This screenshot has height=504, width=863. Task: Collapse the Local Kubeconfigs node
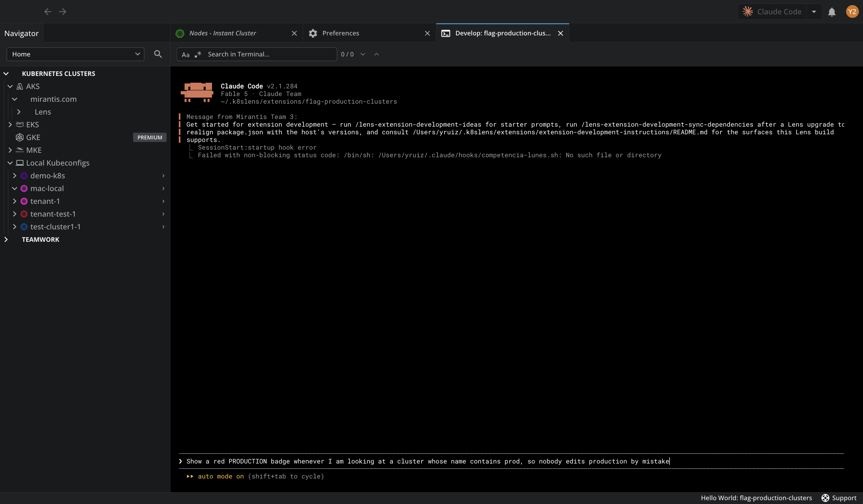(10, 163)
